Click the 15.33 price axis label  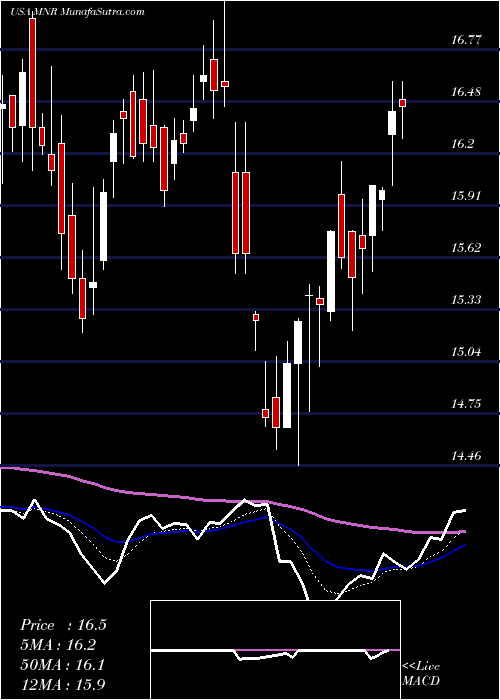point(466,300)
